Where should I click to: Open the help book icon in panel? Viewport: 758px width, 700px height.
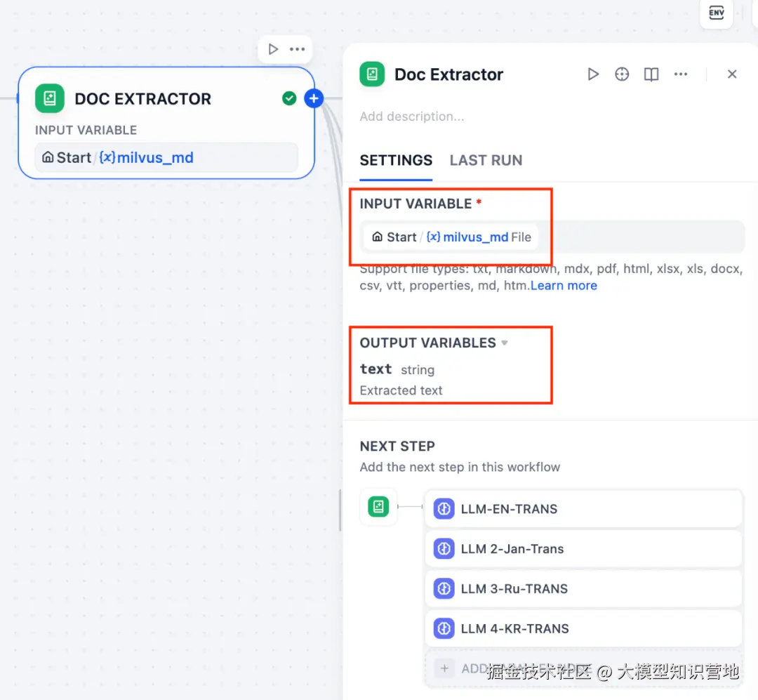(651, 74)
